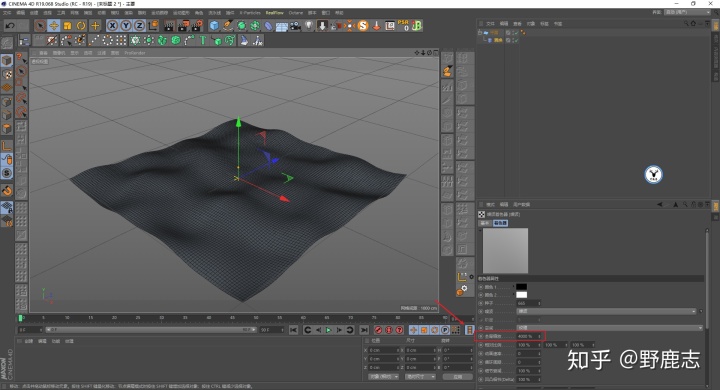Open the spline Pen tool
Screen dimensions: 720x390
click(228, 26)
